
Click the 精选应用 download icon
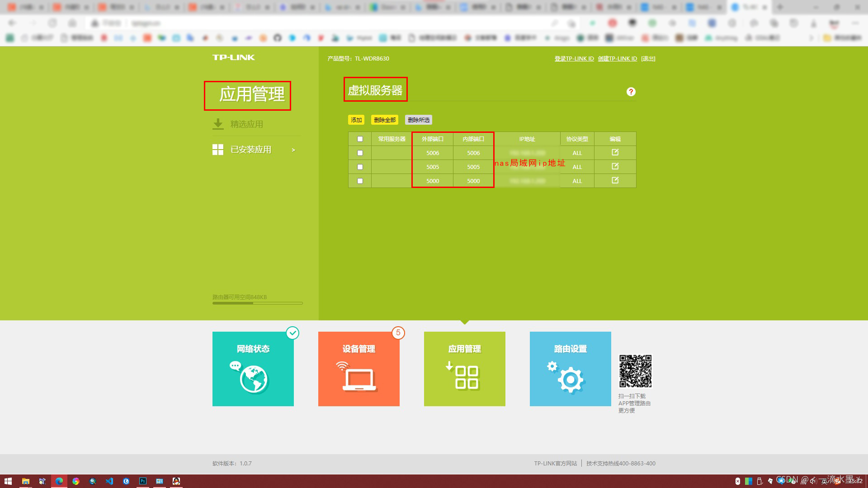point(218,124)
